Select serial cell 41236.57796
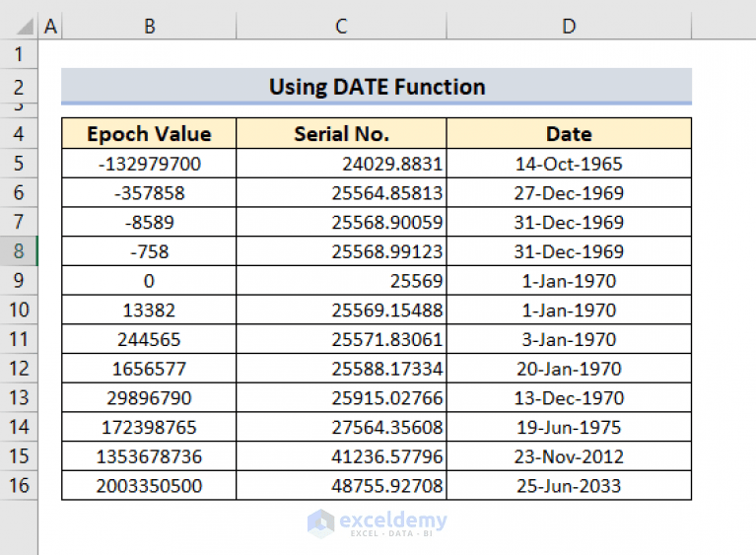 click(341, 456)
